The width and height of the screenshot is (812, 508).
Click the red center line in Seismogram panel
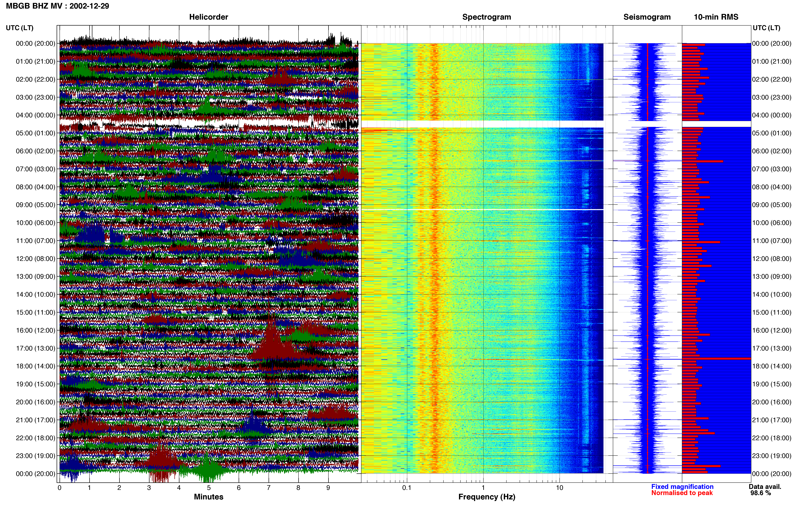click(x=647, y=258)
